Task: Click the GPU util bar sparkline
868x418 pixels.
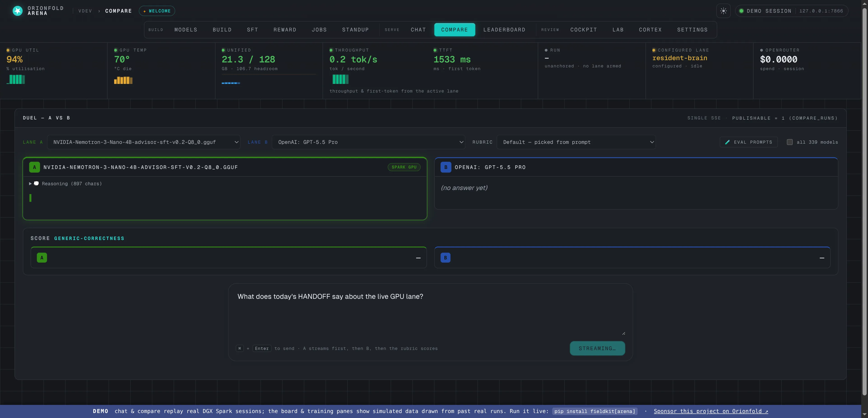Action: [x=16, y=80]
